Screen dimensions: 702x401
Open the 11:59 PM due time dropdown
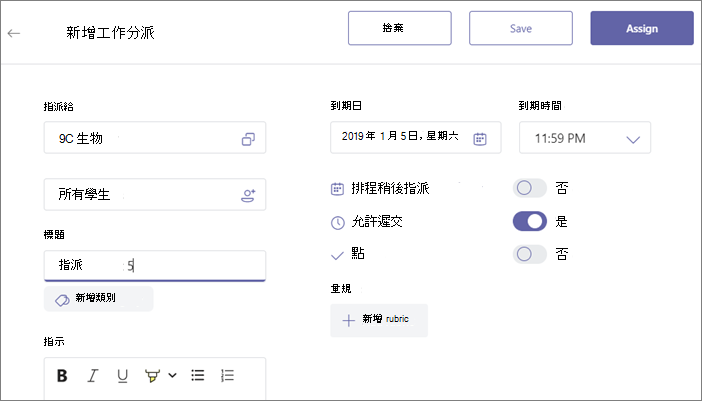[x=585, y=137]
